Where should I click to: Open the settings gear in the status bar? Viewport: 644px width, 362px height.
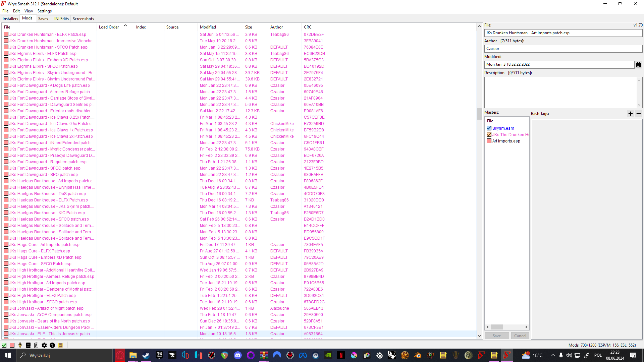click(44, 345)
